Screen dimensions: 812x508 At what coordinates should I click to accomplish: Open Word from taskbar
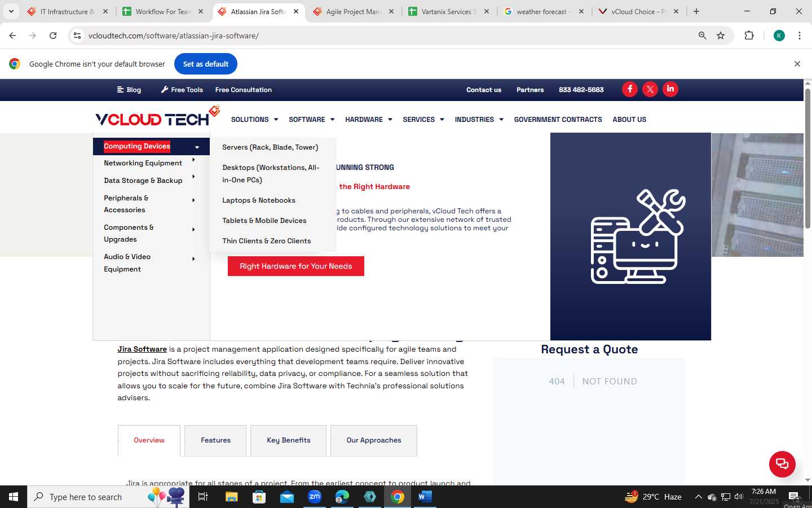coord(425,497)
